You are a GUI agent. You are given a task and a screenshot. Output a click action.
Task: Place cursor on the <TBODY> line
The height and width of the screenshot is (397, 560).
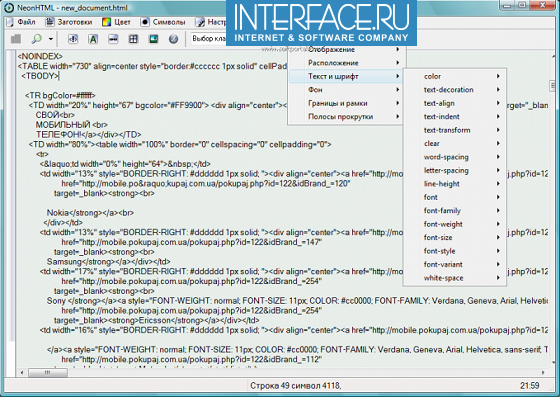[40, 76]
